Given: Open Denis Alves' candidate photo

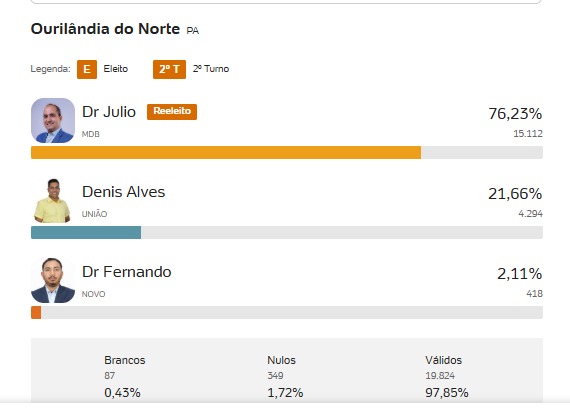Looking at the screenshot, I should tap(53, 200).
